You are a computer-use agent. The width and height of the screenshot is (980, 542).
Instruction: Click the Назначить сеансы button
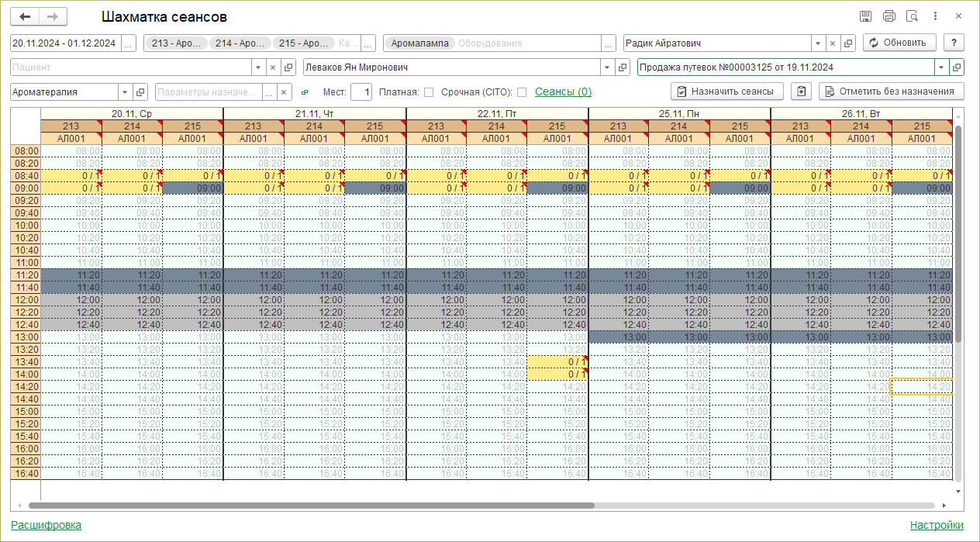pos(725,91)
